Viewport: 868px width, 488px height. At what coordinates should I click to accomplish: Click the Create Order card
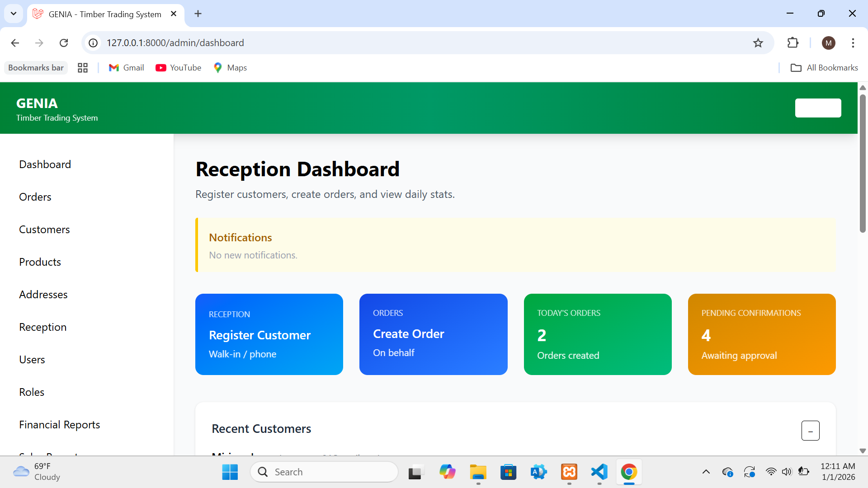[433, 334]
